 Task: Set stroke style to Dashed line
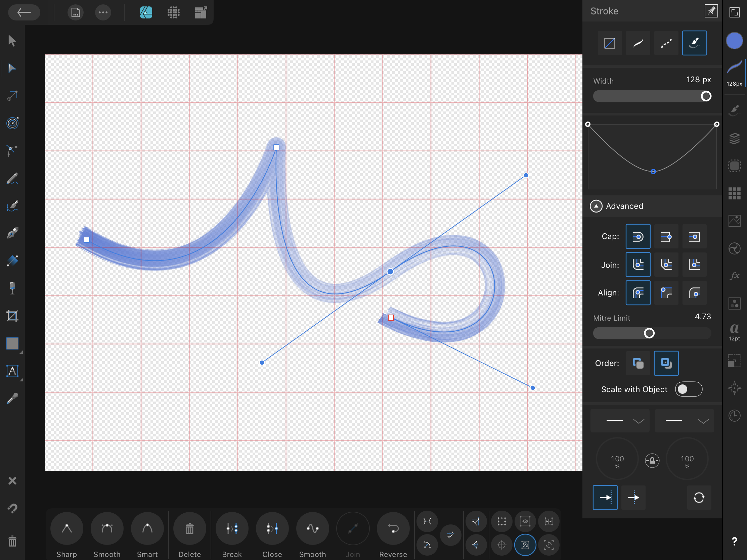[666, 43]
